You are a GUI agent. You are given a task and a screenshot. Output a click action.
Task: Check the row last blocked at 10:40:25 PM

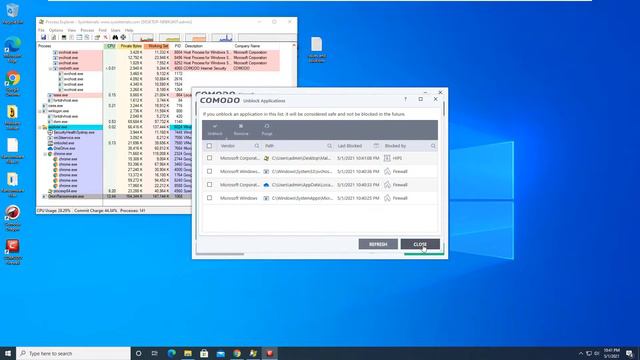point(209,198)
